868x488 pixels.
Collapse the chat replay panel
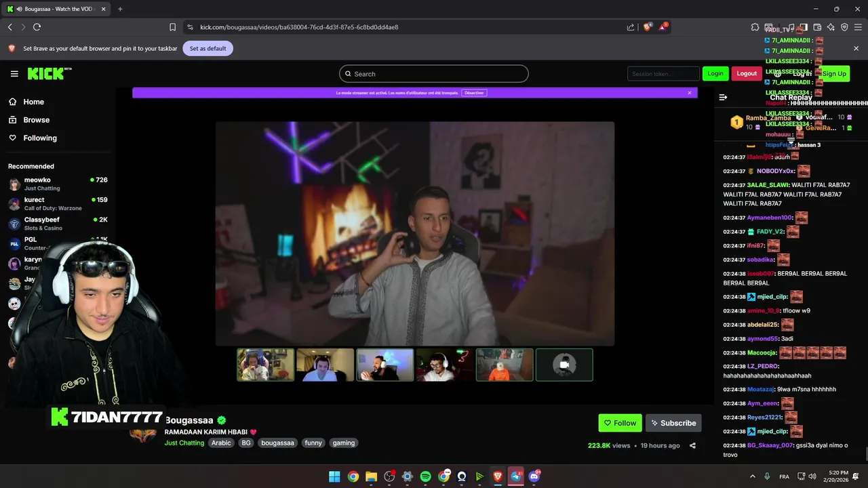point(723,98)
